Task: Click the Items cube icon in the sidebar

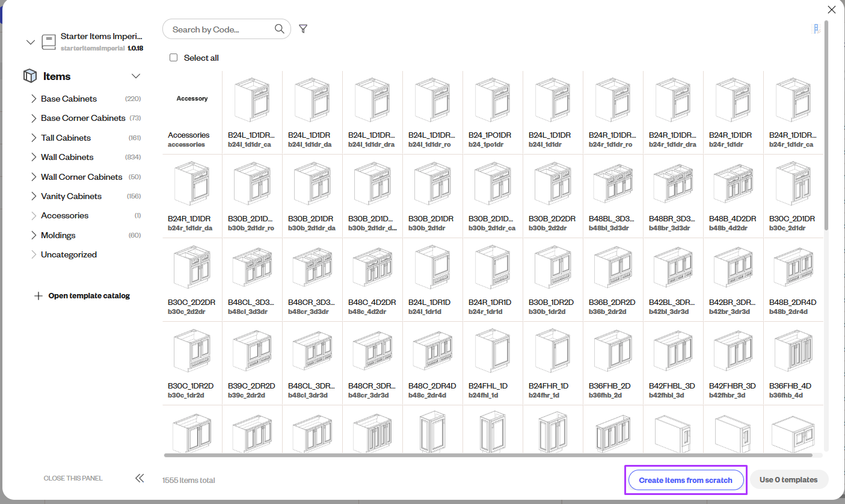Action: click(x=30, y=75)
